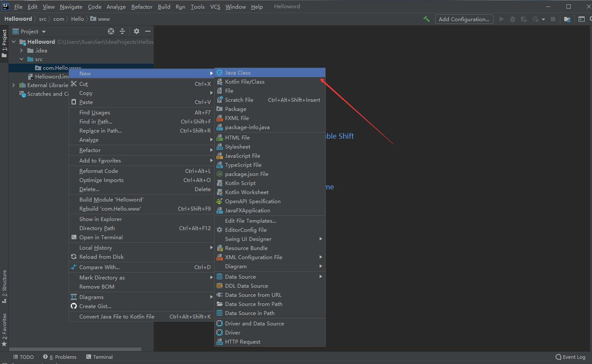Click the Resource Bundle icon
Image resolution: width=592 pixels, height=364 pixels.
pyautogui.click(x=219, y=248)
